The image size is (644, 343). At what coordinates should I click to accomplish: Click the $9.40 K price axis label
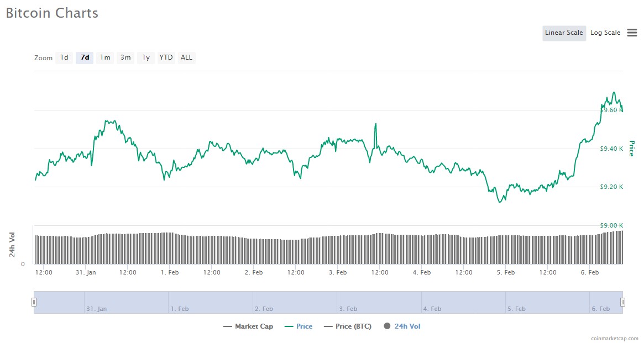[x=611, y=149]
